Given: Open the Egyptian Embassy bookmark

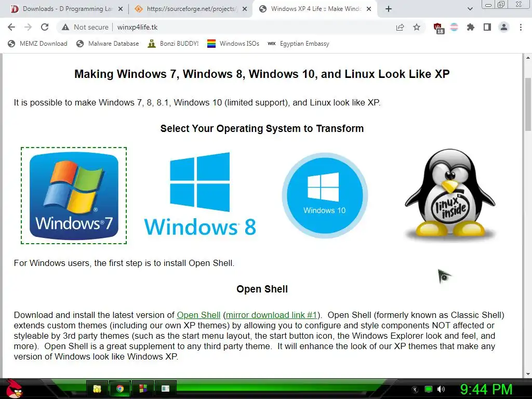Looking at the screenshot, I should coord(298,44).
